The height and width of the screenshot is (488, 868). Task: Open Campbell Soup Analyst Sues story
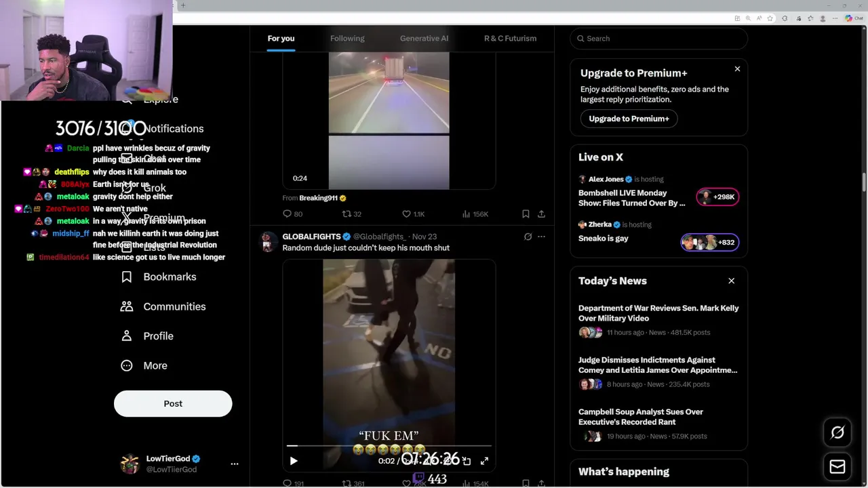tap(641, 417)
